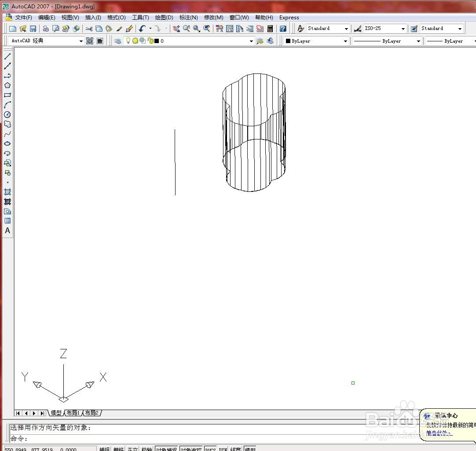Viewport: 476px width, 451px height.
Task: Select the Spline tool
Action: [x=7, y=134]
